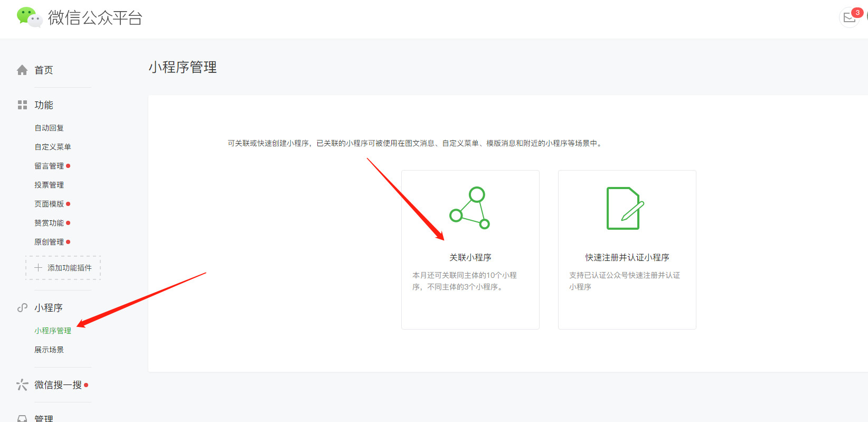Image resolution: width=868 pixels, height=422 pixels.
Task: Click the 添加功能插件 button
Action: coord(63,268)
